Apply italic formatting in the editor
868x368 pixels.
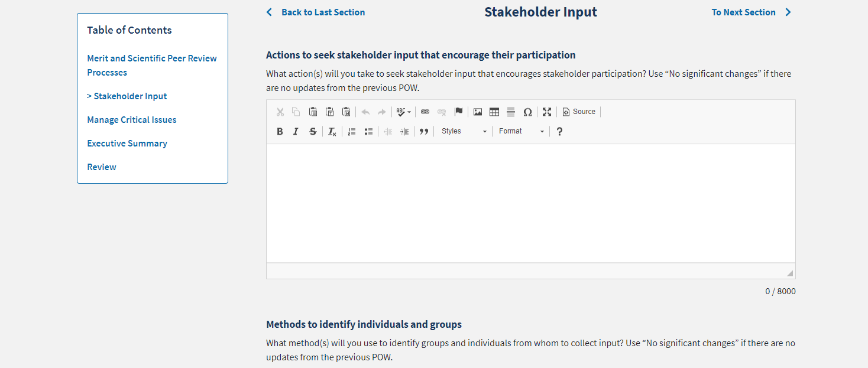296,131
